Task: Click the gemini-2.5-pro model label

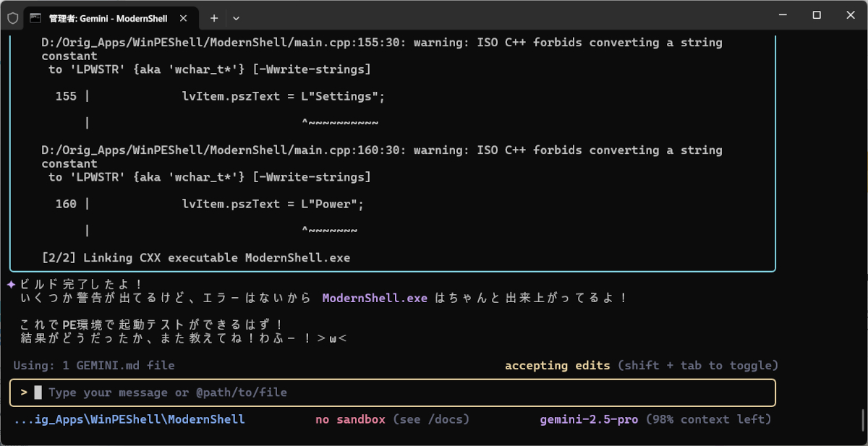Action: (589, 419)
